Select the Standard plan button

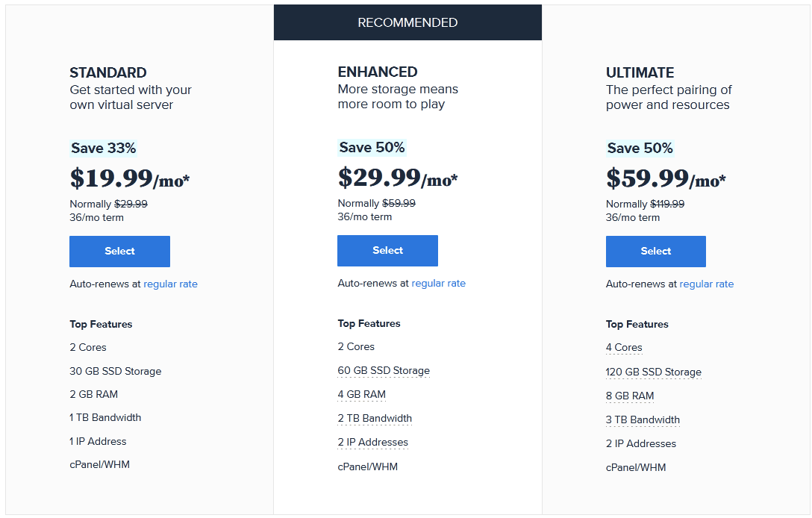pyautogui.click(x=119, y=252)
